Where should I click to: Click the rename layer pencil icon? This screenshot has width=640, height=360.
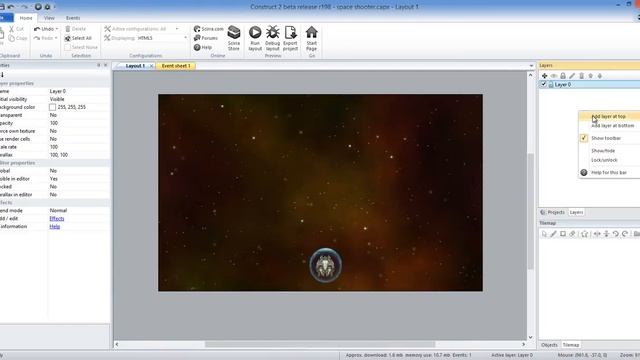click(572, 76)
